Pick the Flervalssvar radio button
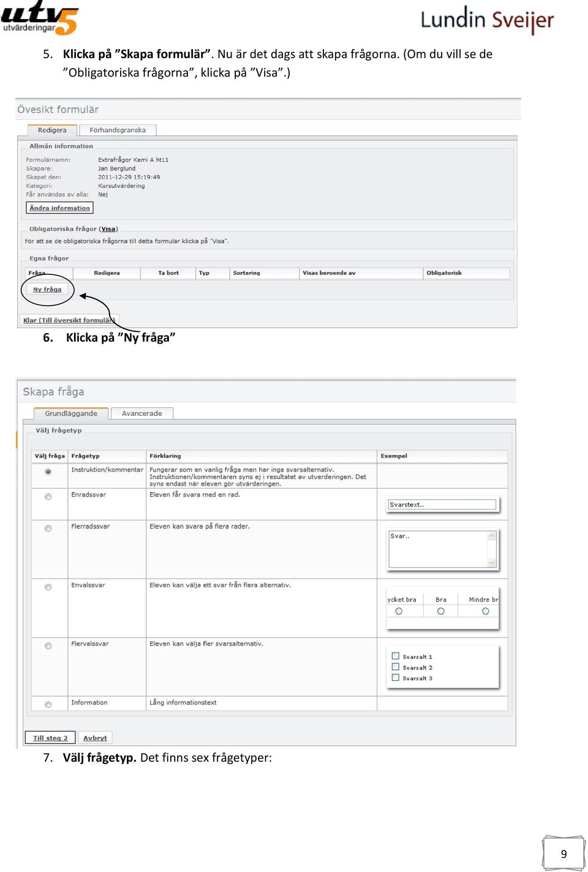The image size is (588, 872). (x=48, y=646)
